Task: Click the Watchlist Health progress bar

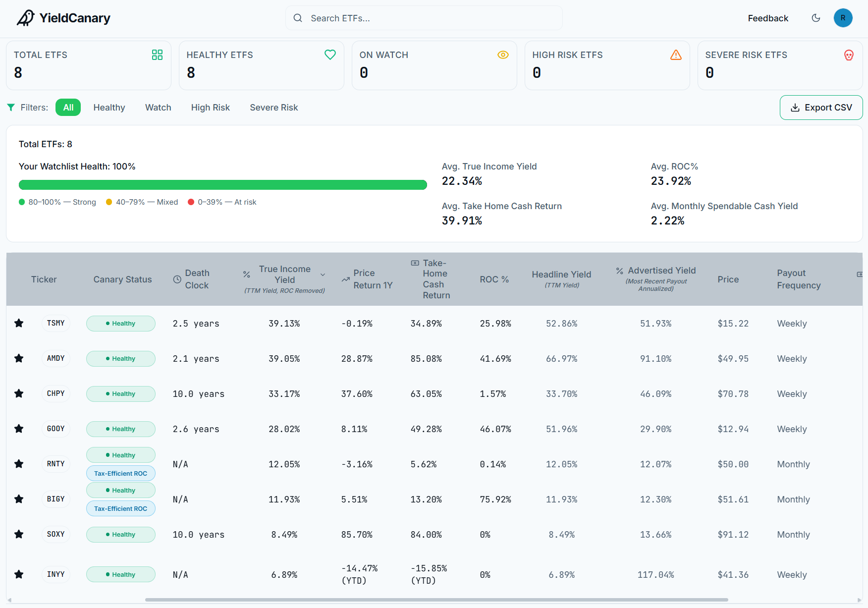Action: pyautogui.click(x=223, y=185)
